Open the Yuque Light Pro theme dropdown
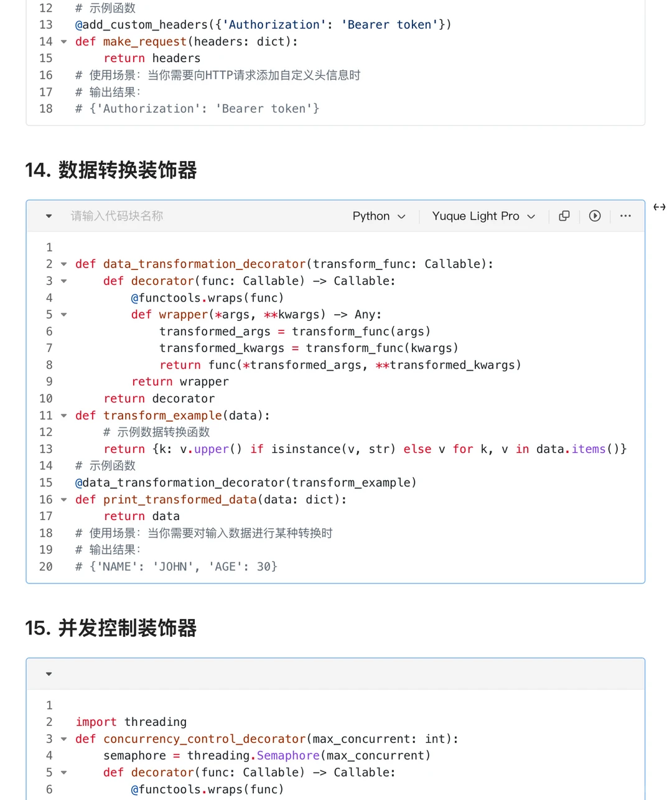This screenshot has height=800, width=672. 483,216
